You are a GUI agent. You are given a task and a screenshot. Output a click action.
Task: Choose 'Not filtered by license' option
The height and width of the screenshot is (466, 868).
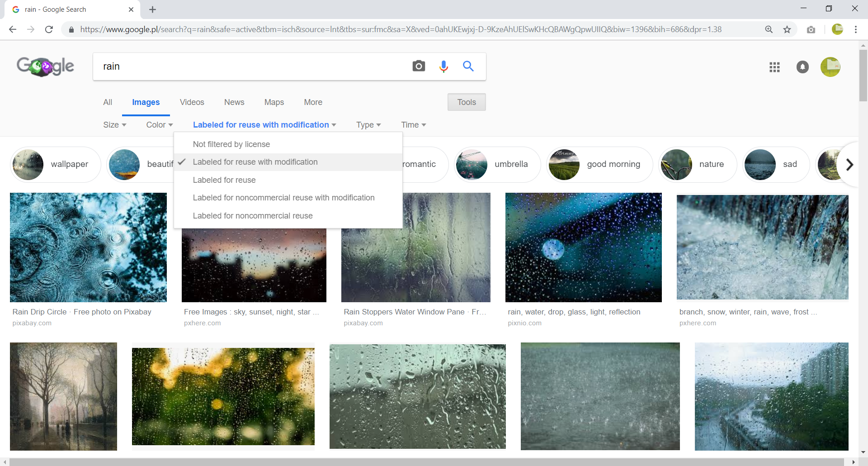[x=231, y=144]
